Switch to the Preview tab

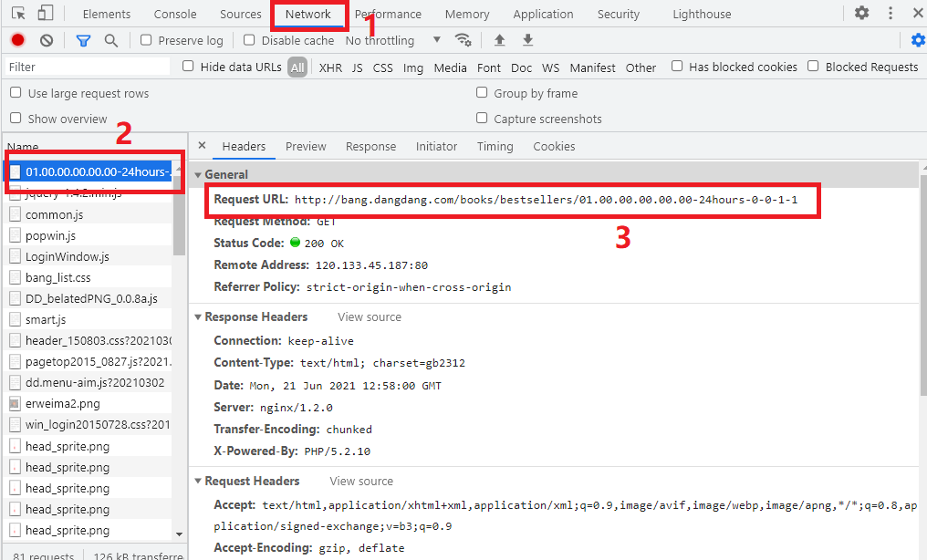click(x=306, y=147)
